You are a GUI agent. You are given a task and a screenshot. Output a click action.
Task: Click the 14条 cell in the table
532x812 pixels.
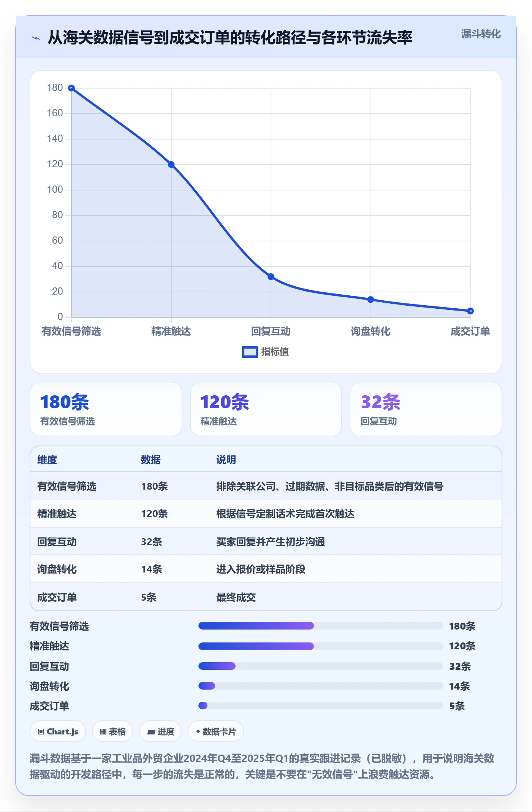coord(152,569)
